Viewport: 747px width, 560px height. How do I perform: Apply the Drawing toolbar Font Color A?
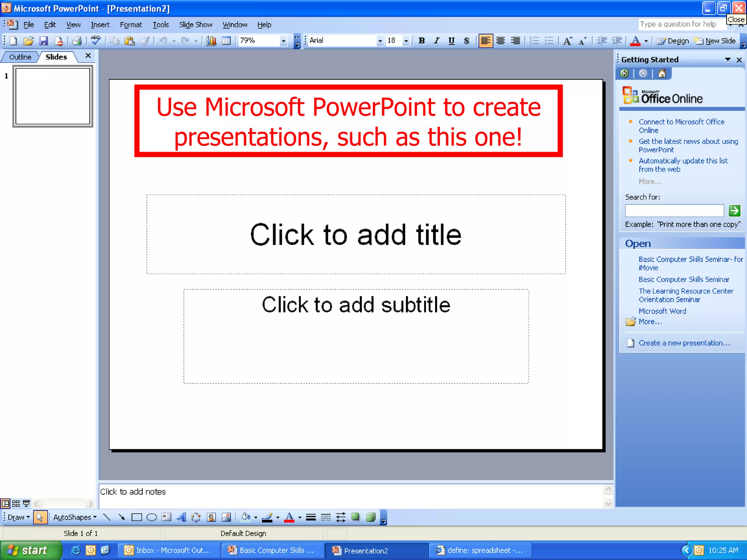point(289,517)
